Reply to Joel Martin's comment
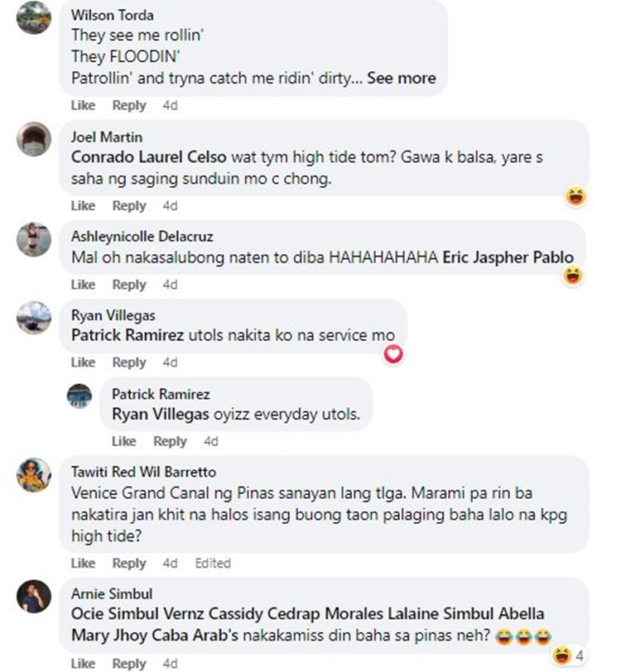 coord(129,206)
